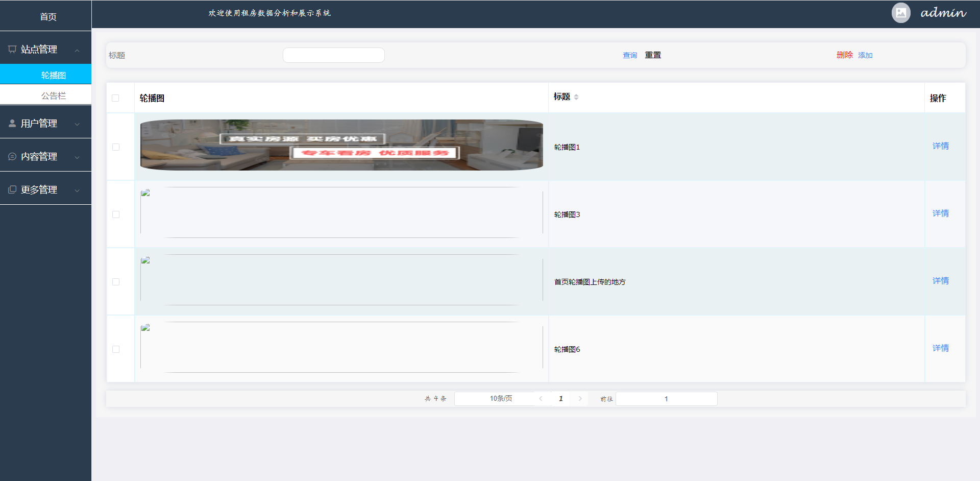980x481 pixels.
Task: Click the sort arrows beside 标题 column
Action: tap(576, 97)
